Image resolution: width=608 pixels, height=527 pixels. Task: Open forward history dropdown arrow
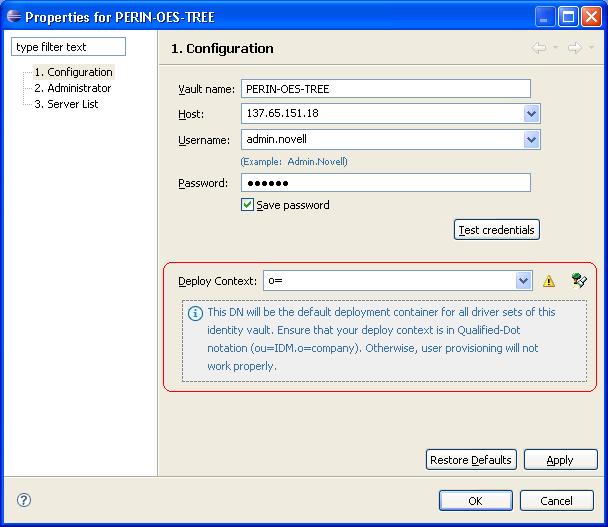591,47
